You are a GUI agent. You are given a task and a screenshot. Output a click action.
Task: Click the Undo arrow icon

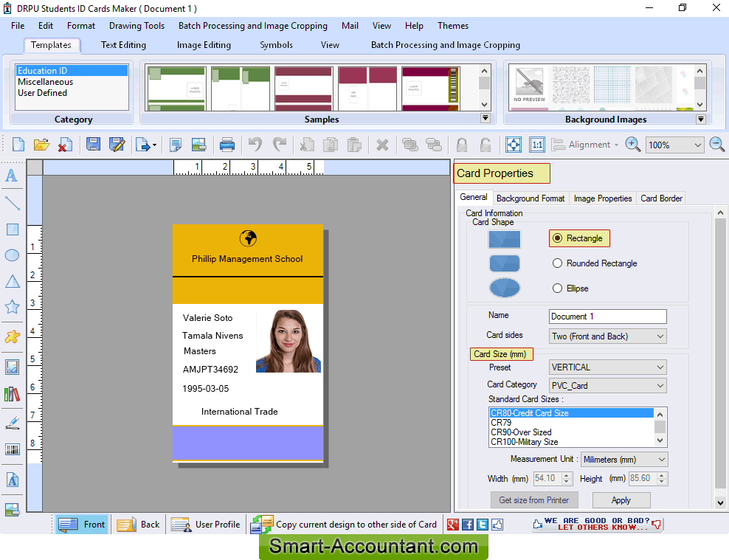click(x=255, y=145)
